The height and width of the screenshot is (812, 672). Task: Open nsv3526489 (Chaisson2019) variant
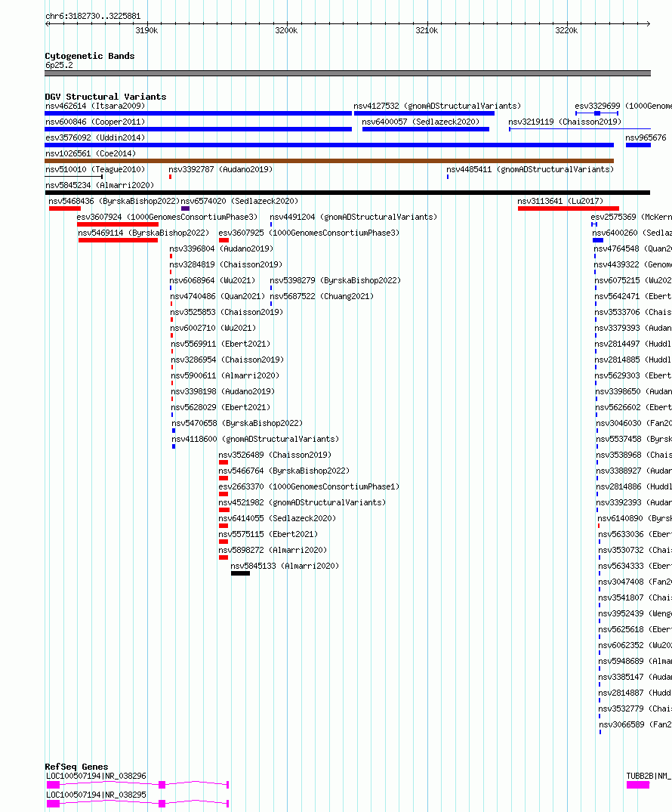coord(276,455)
